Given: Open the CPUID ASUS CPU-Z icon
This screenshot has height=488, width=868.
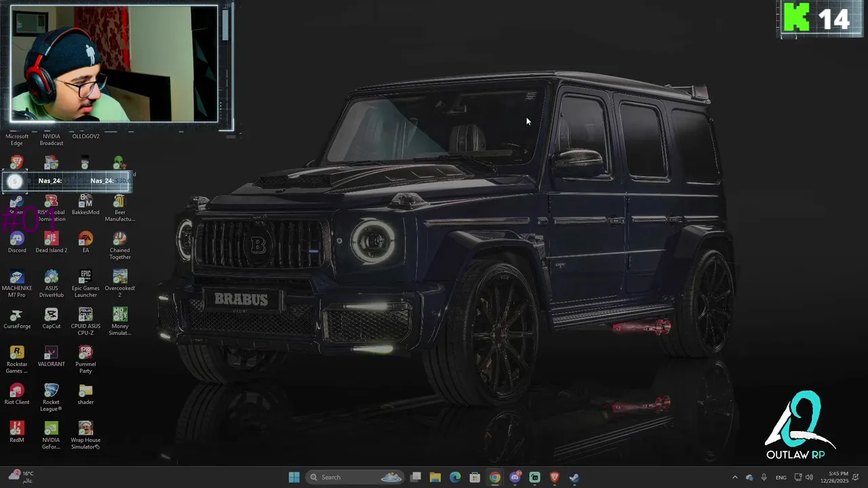Looking at the screenshot, I should point(85,322).
